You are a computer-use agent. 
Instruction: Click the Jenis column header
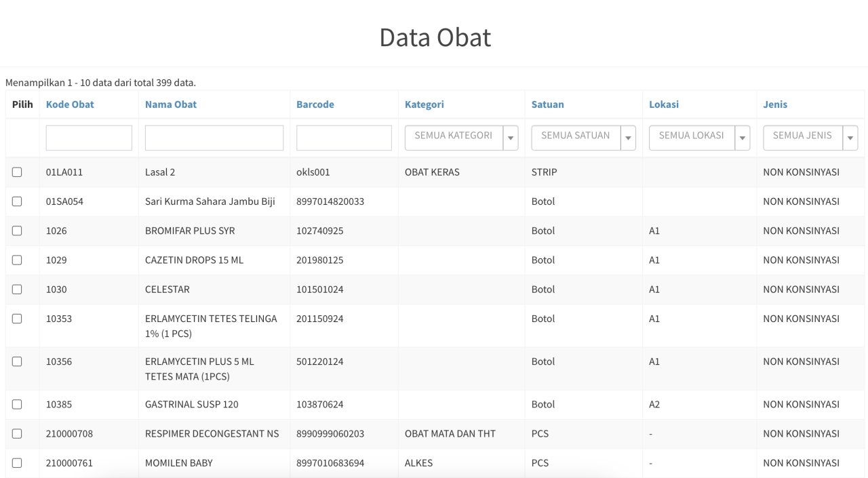[x=775, y=104]
